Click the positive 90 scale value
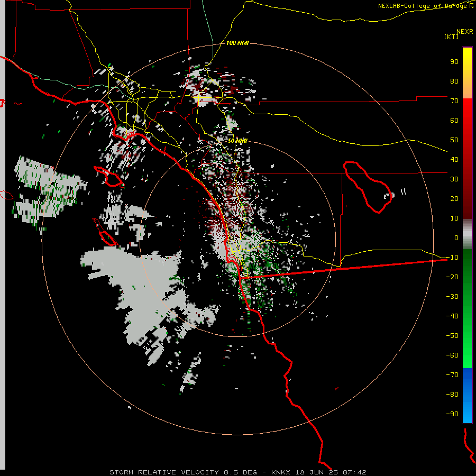 454,62
